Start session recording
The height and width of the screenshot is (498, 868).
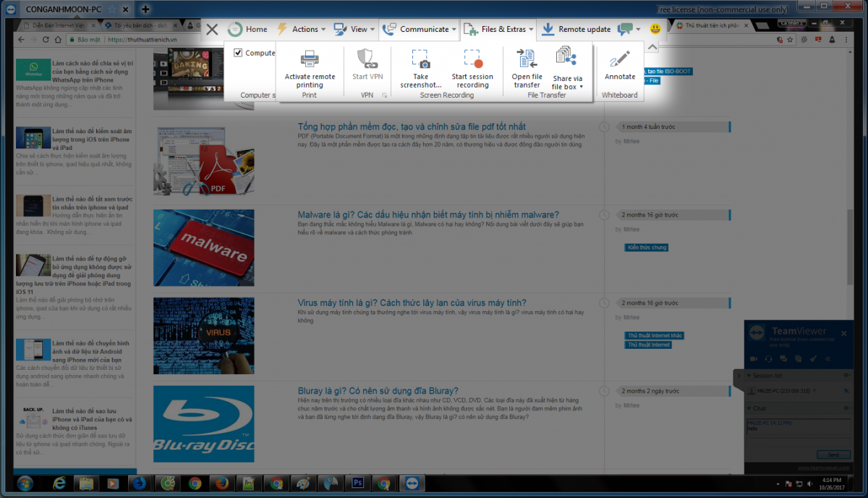pyautogui.click(x=472, y=59)
